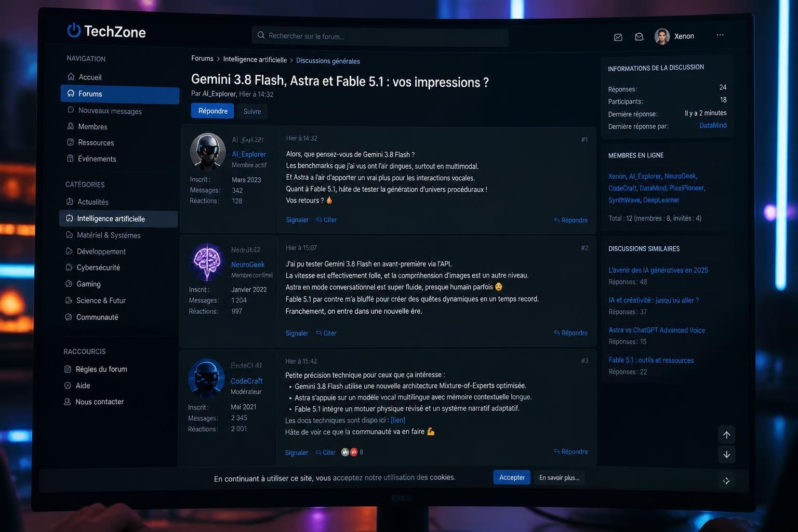Open CodeCraft's avatar
The width and height of the screenshot is (798, 532).
point(206,378)
